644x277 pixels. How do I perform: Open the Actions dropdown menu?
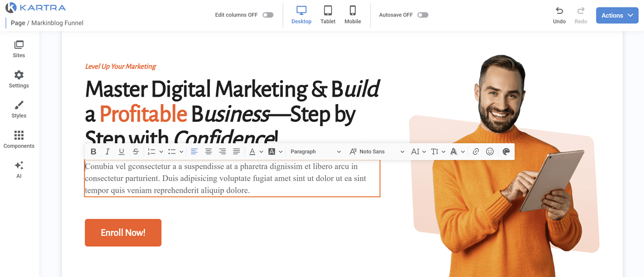(618, 15)
